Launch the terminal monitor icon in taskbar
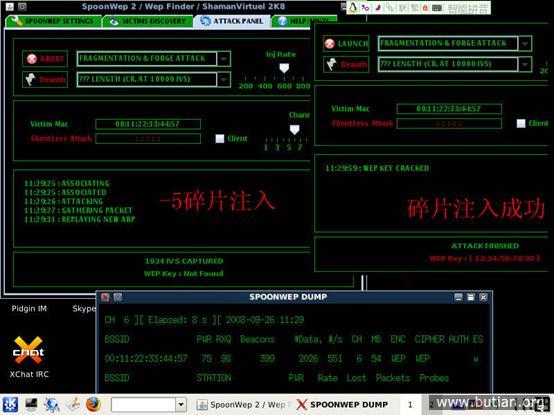This screenshot has width=554, height=415. click(x=31, y=404)
